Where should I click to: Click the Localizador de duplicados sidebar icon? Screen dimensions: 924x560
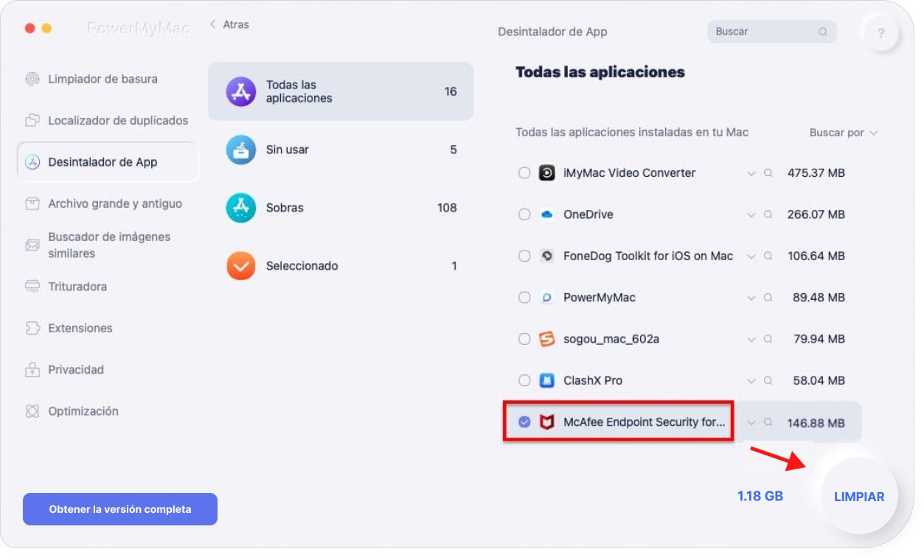32,120
